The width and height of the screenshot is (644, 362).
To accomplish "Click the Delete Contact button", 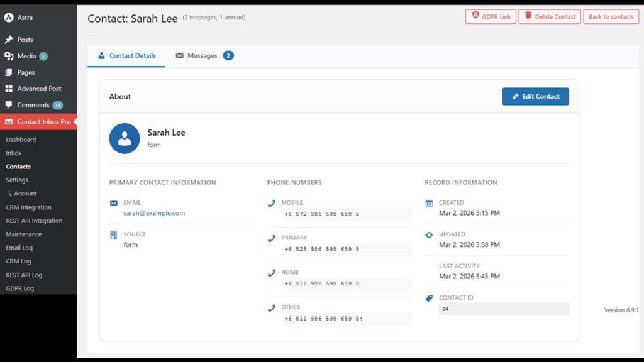I will coord(549,17).
